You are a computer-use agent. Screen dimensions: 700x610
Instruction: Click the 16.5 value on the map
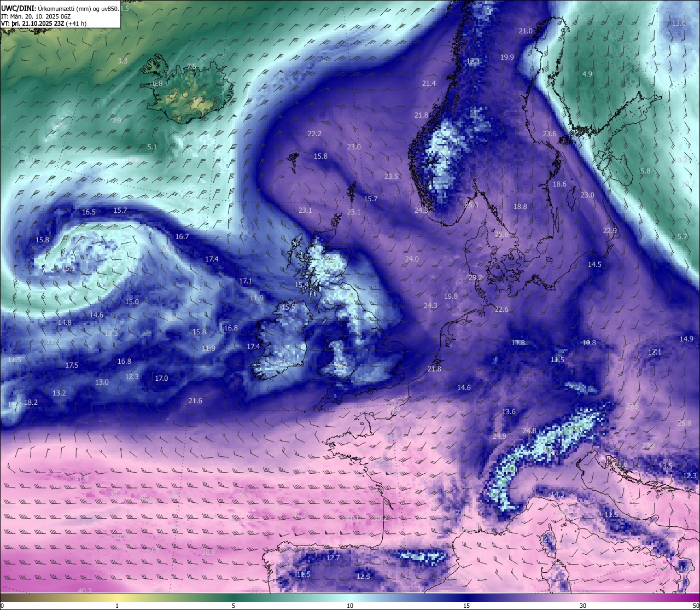[89, 212]
